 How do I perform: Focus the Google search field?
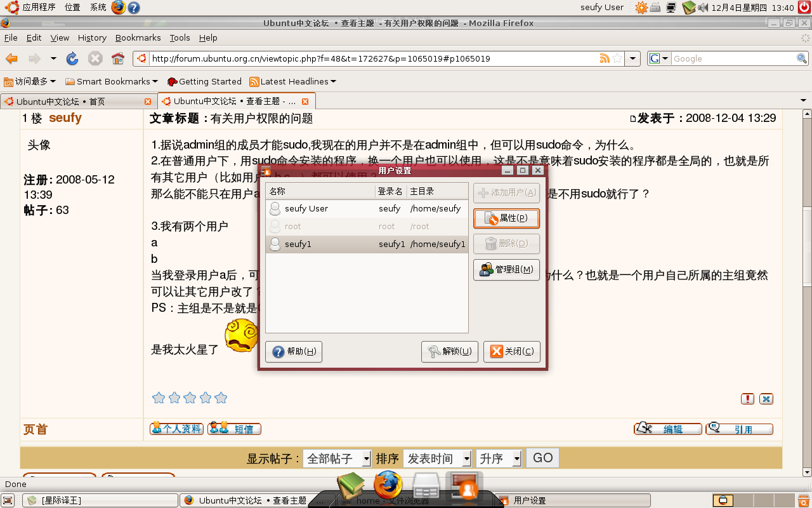pos(734,58)
